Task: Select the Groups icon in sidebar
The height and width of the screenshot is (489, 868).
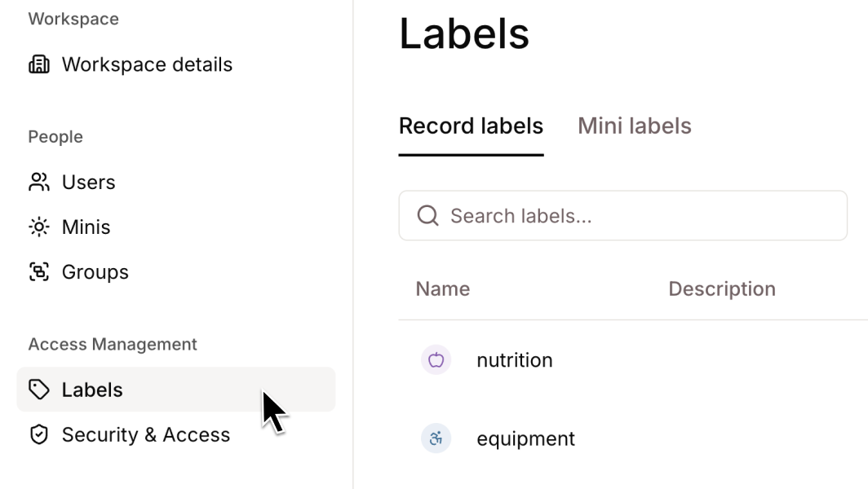Action: point(38,271)
